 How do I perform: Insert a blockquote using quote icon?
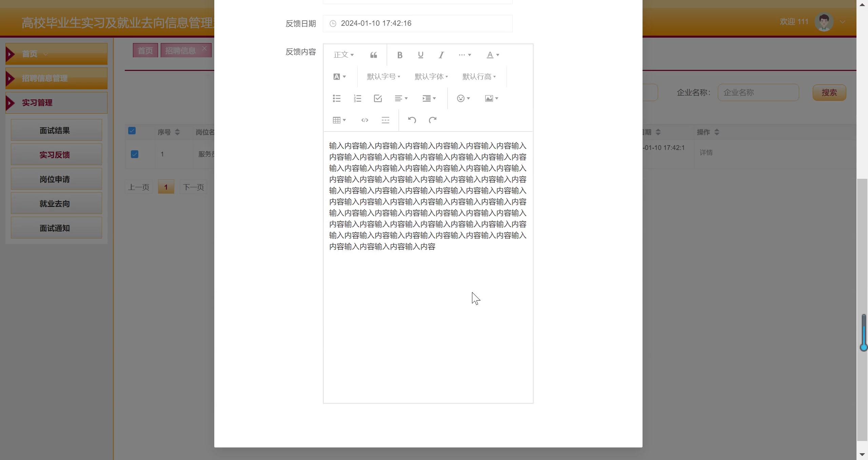[x=373, y=55]
